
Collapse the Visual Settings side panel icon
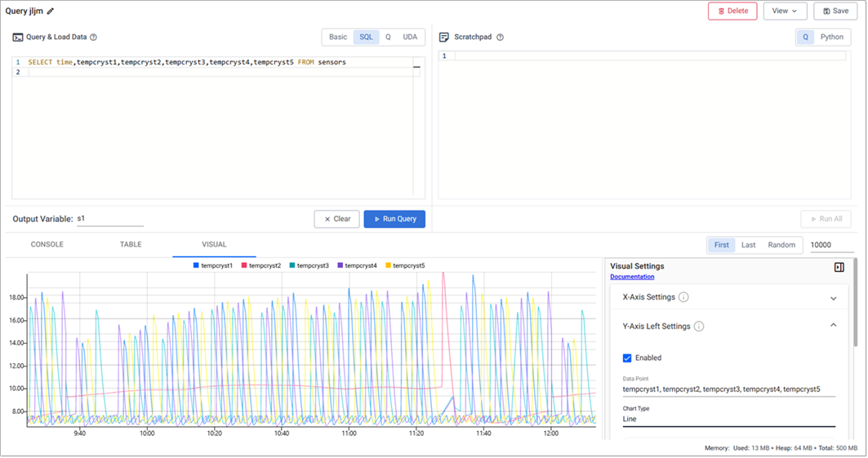(x=839, y=267)
